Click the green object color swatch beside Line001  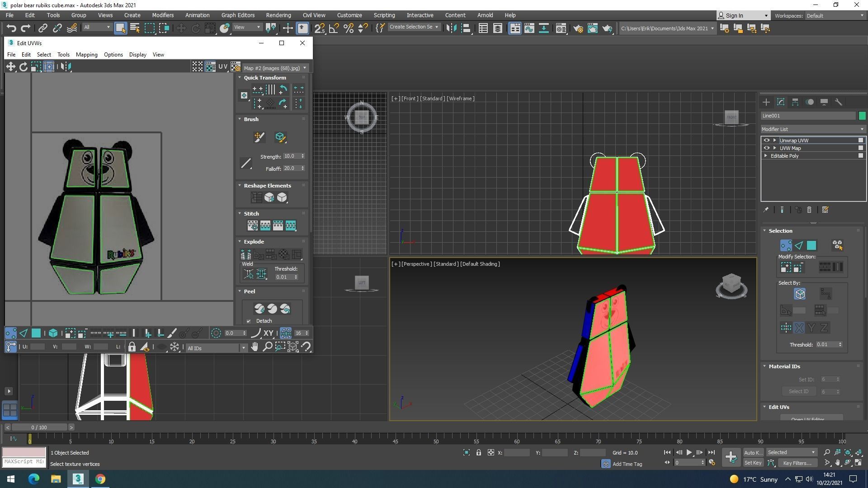[862, 116]
